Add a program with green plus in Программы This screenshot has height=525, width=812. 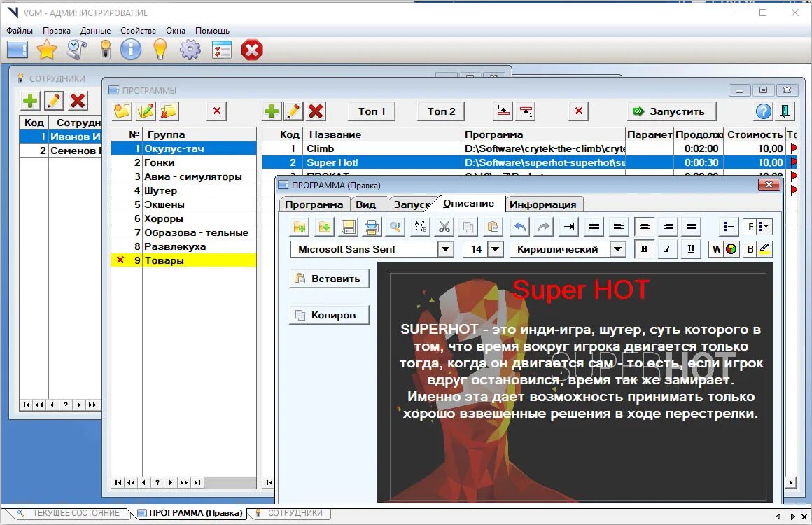(x=272, y=111)
